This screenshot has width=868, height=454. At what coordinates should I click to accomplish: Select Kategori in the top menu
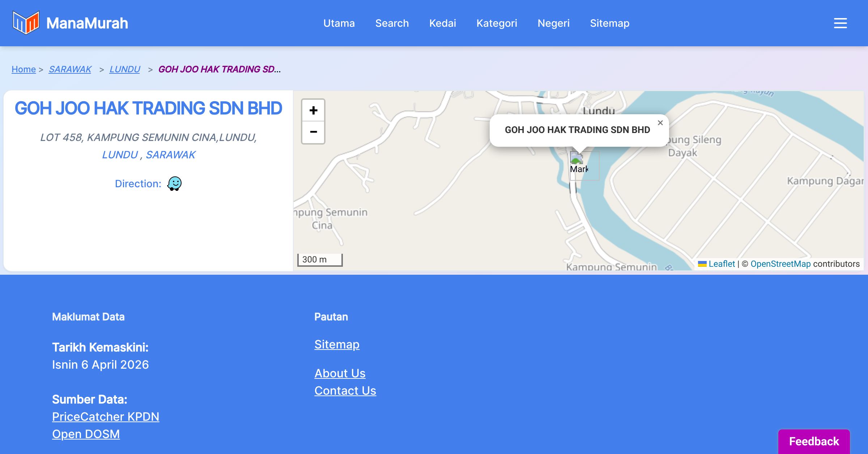pos(497,23)
